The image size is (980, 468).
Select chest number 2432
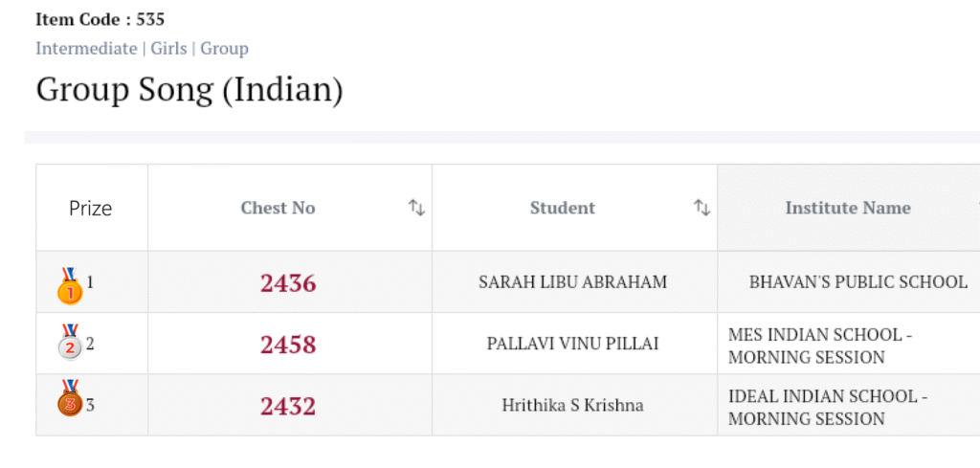(288, 406)
